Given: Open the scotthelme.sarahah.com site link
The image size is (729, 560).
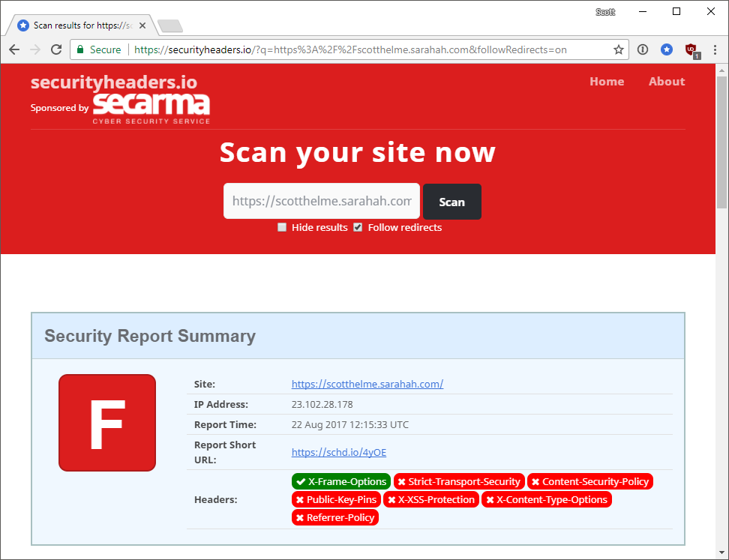Looking at the screenshot, I should click(367, 384).
